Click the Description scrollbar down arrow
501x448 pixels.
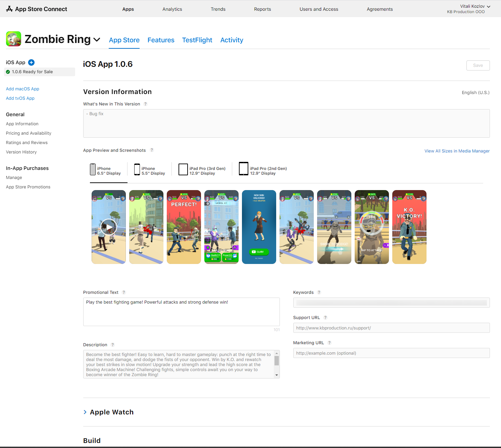(277, 375)
